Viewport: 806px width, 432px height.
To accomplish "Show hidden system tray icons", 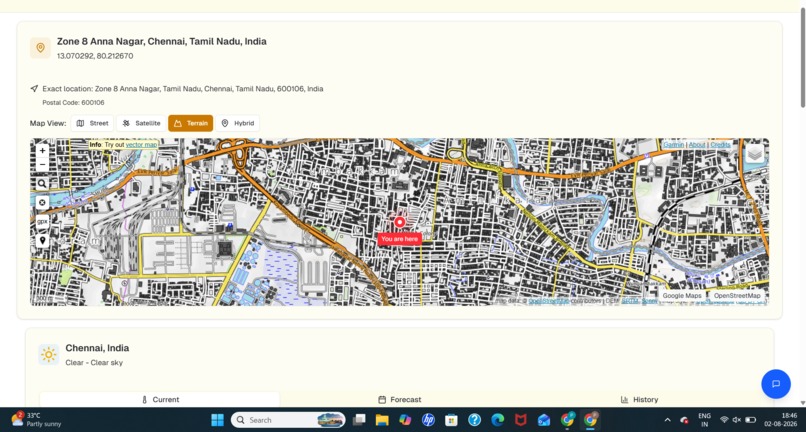I will [x=667, y=420].
